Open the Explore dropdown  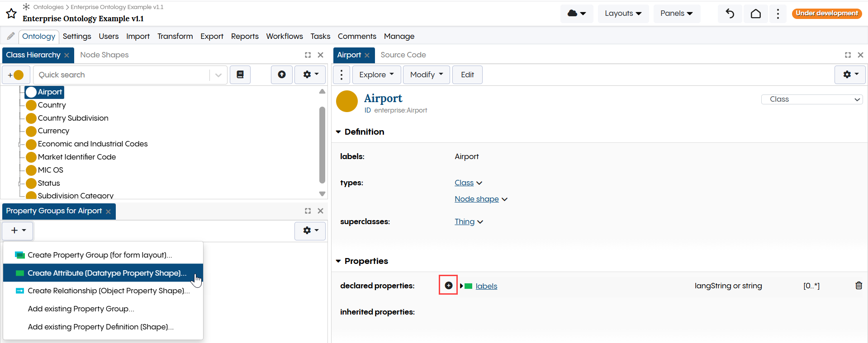click(377, 75)
